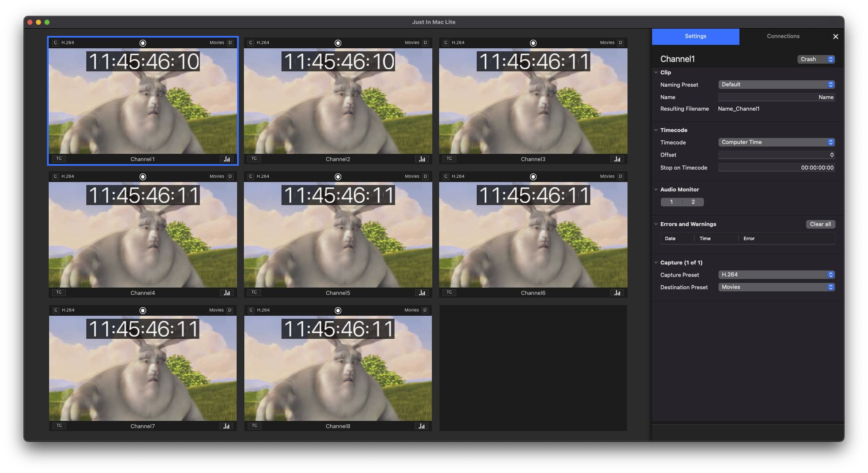Click the C capture icon on Channel7
This screenshot has width=868, height=473.
click(56, 310)
